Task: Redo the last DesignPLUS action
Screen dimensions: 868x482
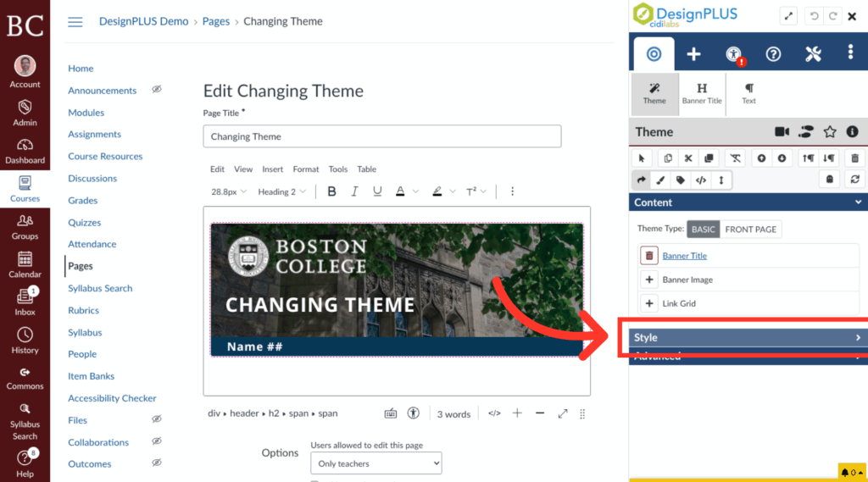Action: (x=832, y=16)
